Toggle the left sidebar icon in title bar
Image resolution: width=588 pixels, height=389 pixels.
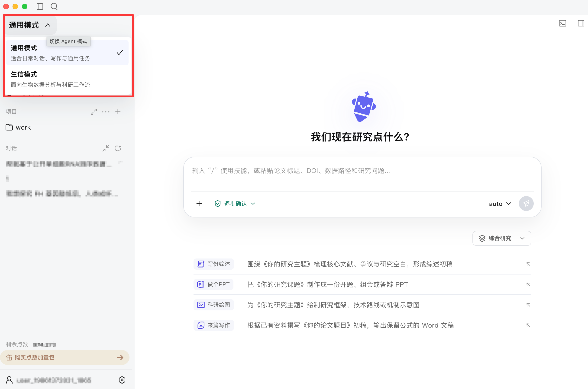40,6
